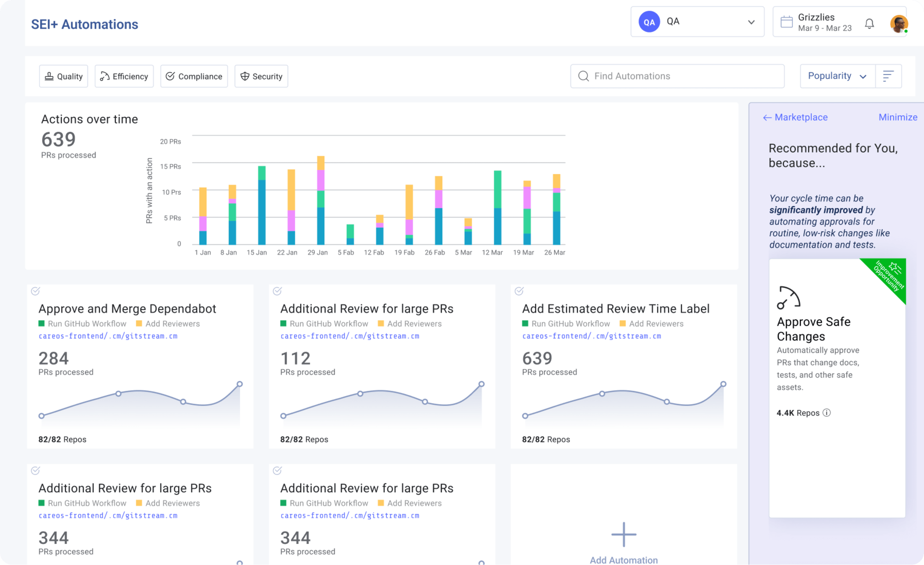Minimize the recommendations panel
Screen dimensions: 924x565
898,117
